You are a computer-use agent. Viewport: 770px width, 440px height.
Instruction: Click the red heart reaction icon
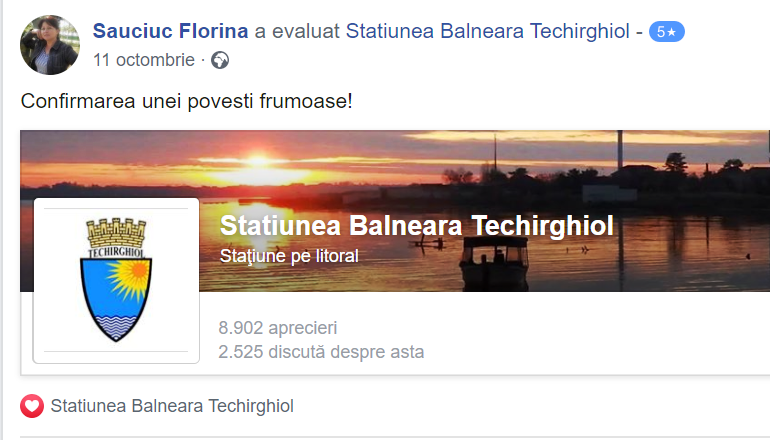pos(32,406)
